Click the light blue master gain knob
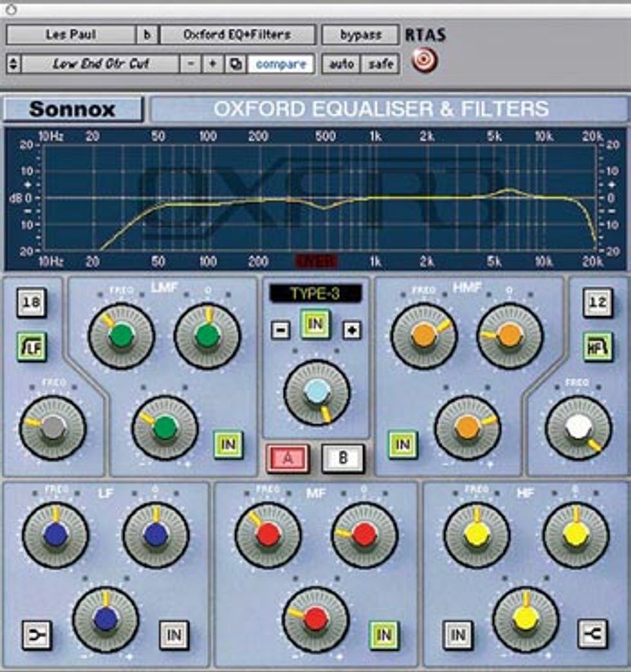This screenshot has width=631, height=672. coord(317,393)
